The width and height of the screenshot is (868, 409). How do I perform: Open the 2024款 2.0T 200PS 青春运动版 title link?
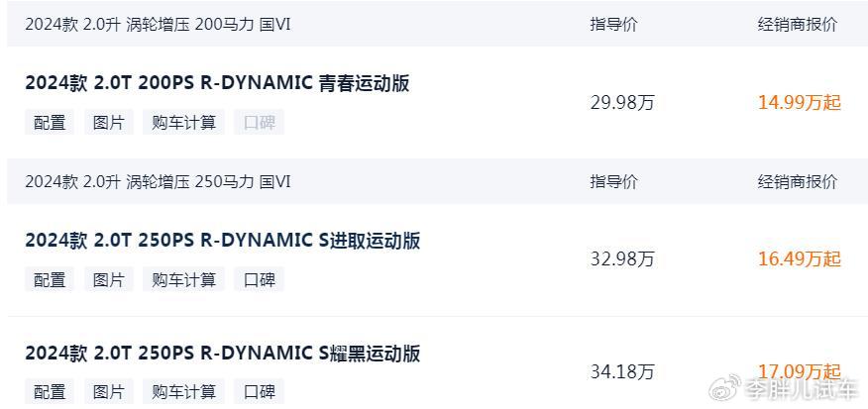(217, 83)
